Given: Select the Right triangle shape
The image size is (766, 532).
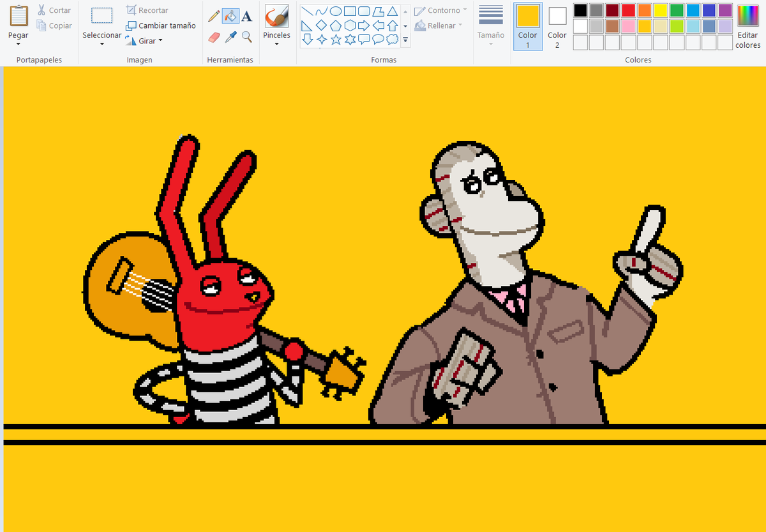Looking at the screenshot, I should click(308, 26).
